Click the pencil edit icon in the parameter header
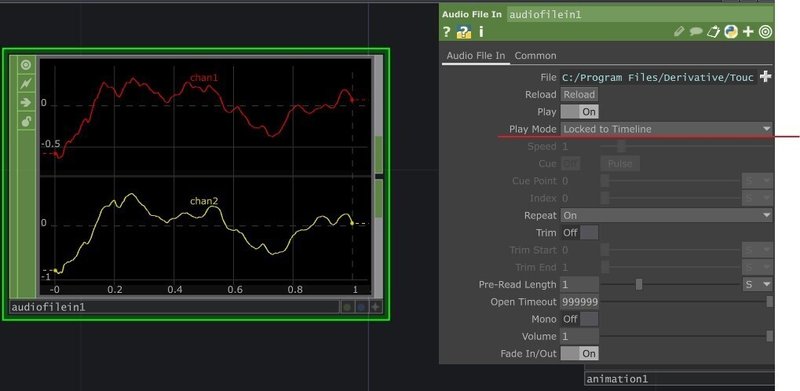Screen dimensions: 800x391 [x=679, y=32]
